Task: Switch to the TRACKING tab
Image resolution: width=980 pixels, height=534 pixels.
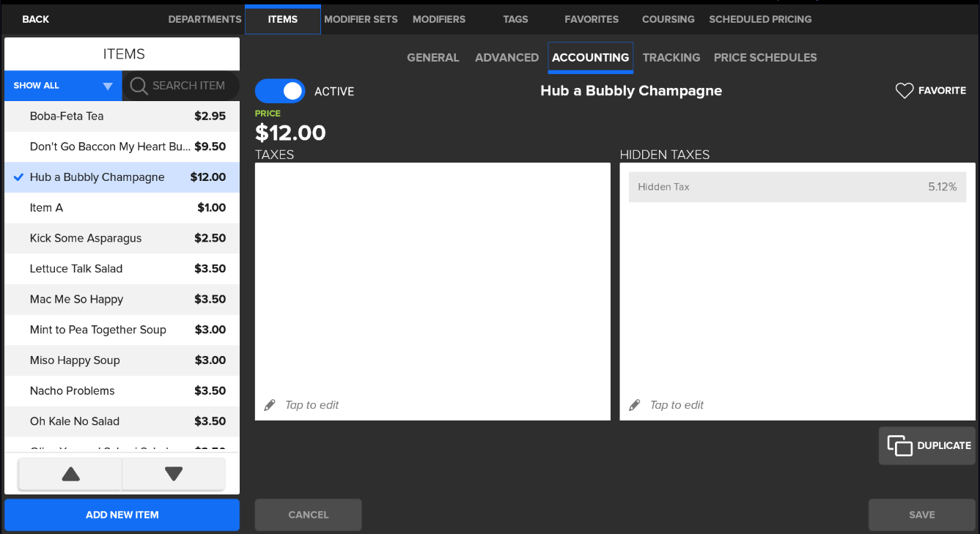Action: [671, 57]
